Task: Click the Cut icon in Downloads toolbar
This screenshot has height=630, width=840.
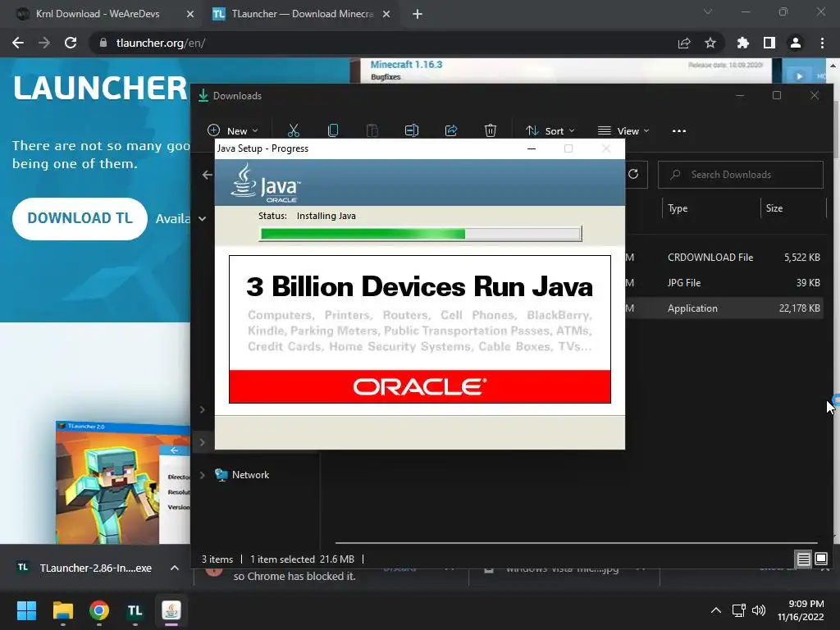Action: pos(294,130)
